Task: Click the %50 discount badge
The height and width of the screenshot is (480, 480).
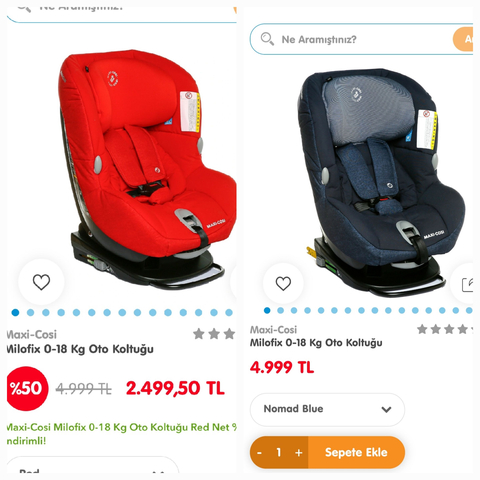Action: click(x=27, y=388)
